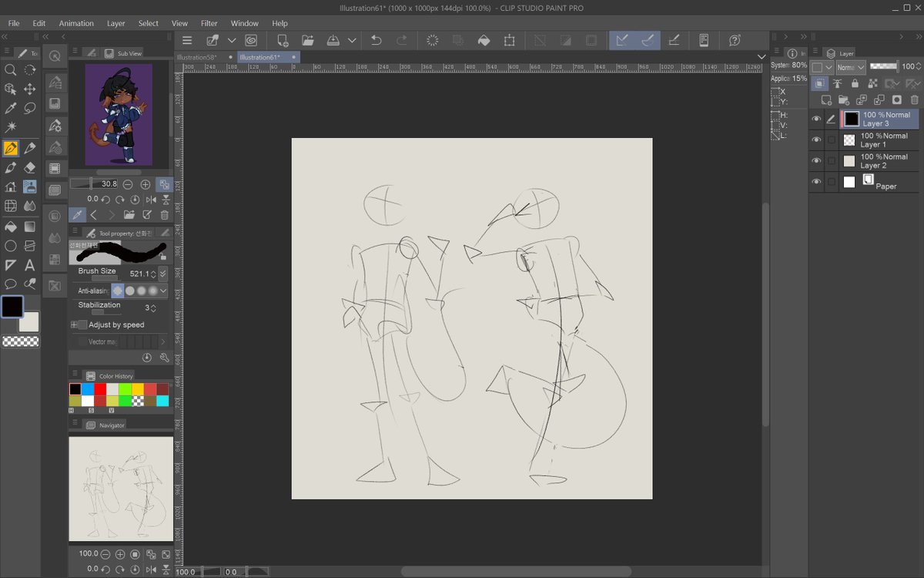Toggle Snap to ruler in command bar

click(621, 40)
